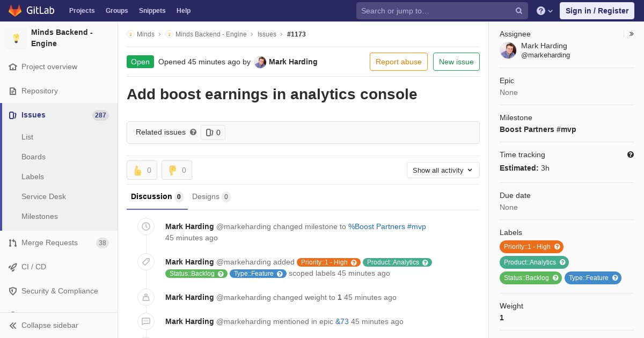Open the Help question-mark dropdown in navbar
Screen dimensions: 644x338
point(545,11)
